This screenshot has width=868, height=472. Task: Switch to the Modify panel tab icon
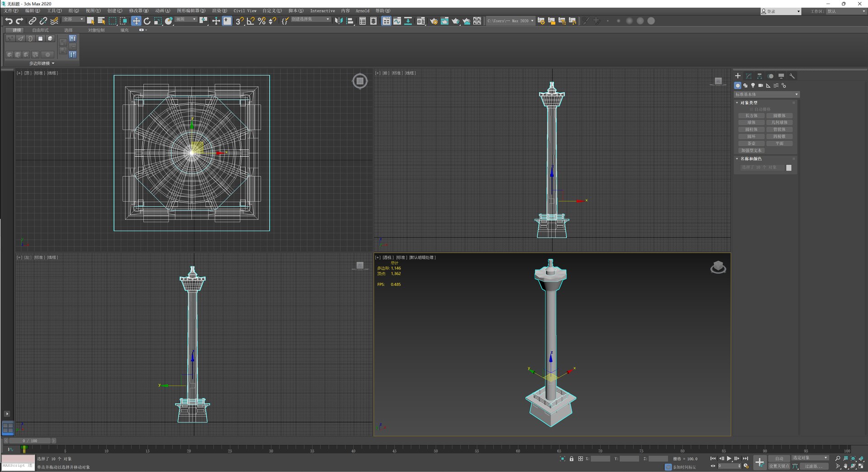tap(749, 76)
